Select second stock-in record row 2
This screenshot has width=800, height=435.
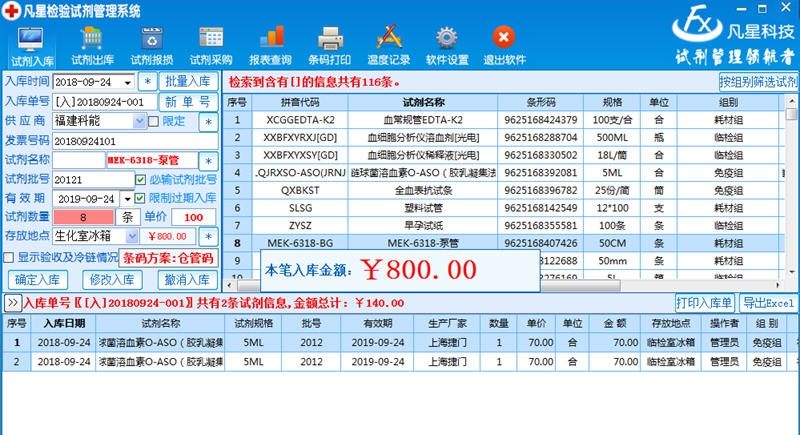click(400, 362)
